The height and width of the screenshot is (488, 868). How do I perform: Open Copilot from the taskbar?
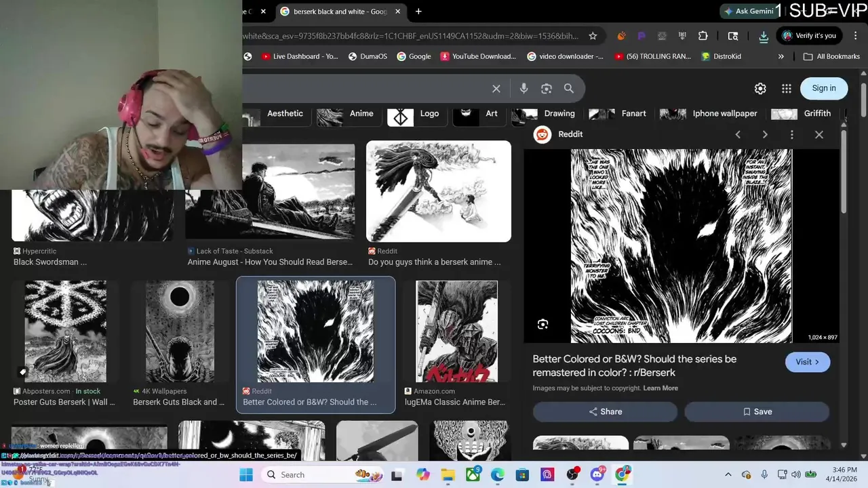tap(422, 474)
